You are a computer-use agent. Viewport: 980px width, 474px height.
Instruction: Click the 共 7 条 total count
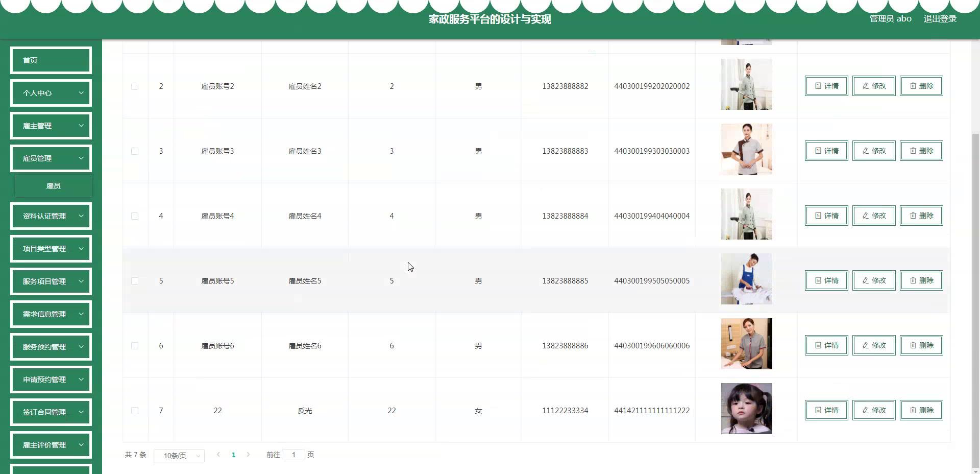click(136, 455)
